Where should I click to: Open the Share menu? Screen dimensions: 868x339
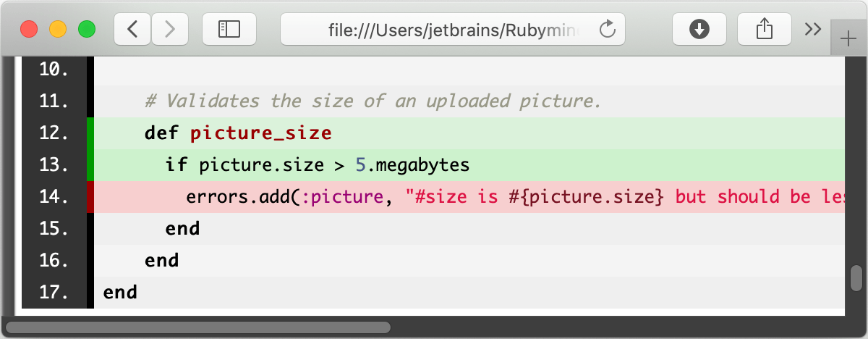coord(764,29)
